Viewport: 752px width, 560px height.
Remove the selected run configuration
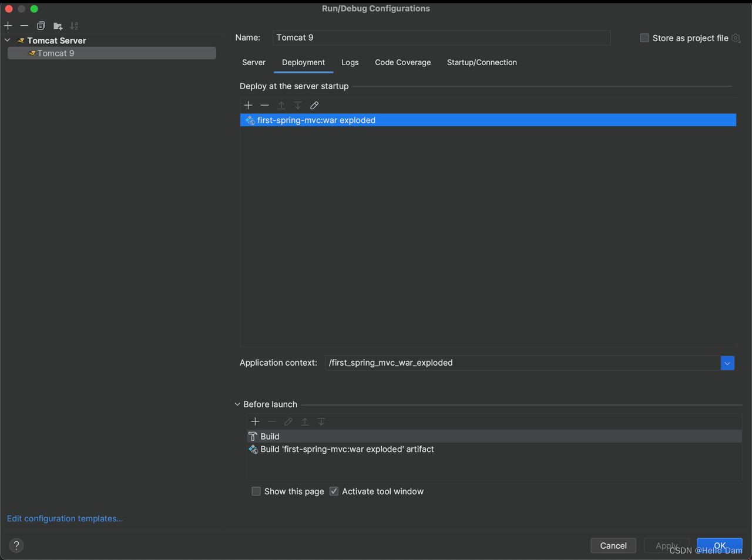[x=24, y=26]
